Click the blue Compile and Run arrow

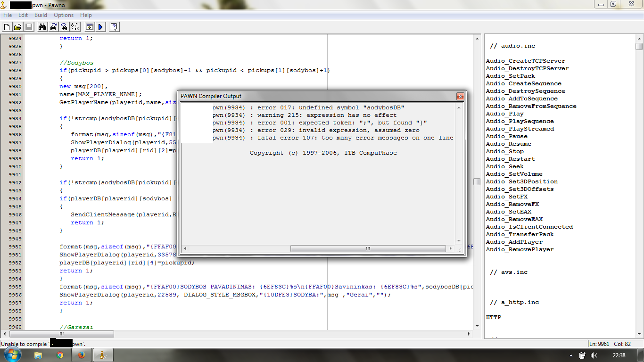click(100, 27)
